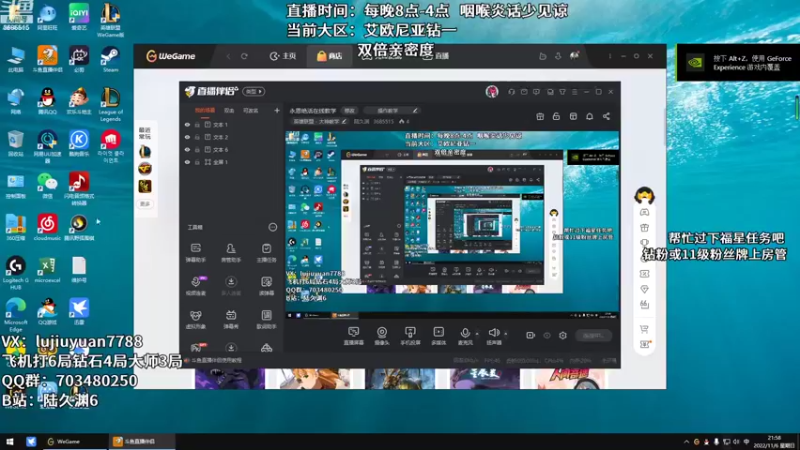
Task: Add 手机投屏 phone casting source
Action: (x=410, y=336)
